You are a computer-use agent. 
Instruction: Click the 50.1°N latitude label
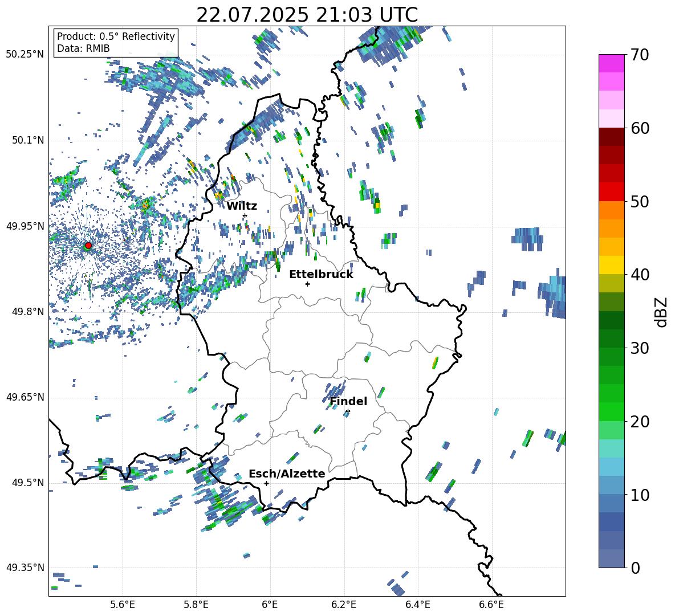tap(27, 141)
